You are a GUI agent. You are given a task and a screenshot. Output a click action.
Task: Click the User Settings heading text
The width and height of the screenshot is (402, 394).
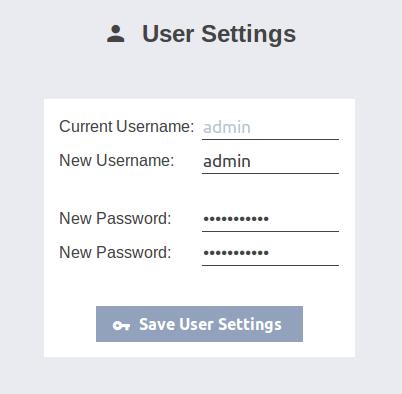(219, 34)
